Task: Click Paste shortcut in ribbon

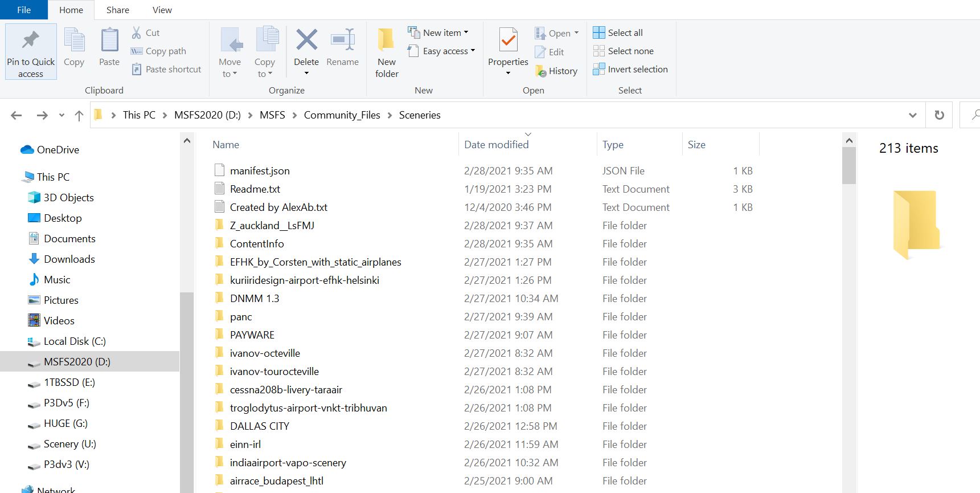Action: tap(166, 69)
